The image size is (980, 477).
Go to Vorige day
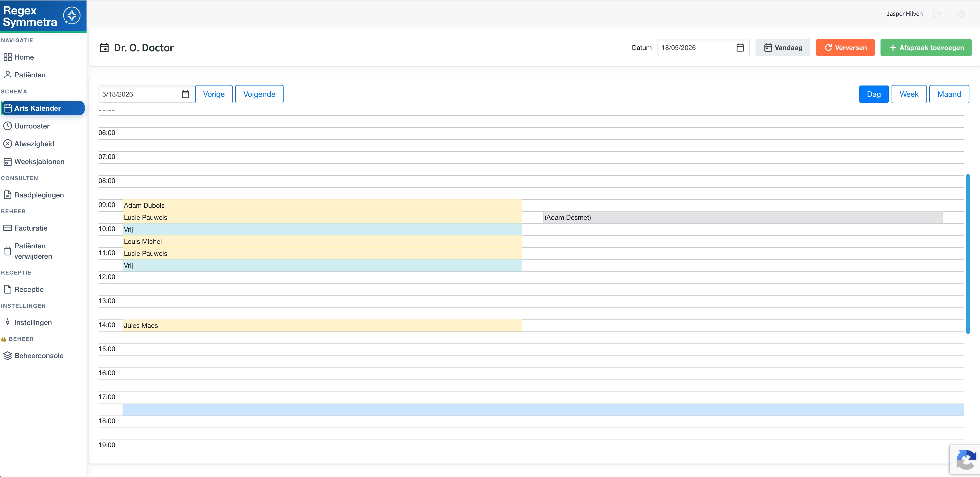tap(214, 94)
